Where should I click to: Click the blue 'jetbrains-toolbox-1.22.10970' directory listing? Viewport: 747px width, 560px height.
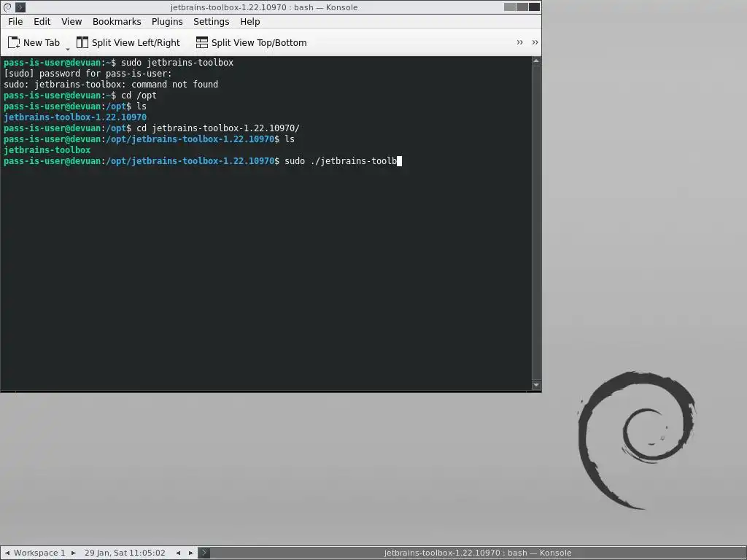coord(75,117)
